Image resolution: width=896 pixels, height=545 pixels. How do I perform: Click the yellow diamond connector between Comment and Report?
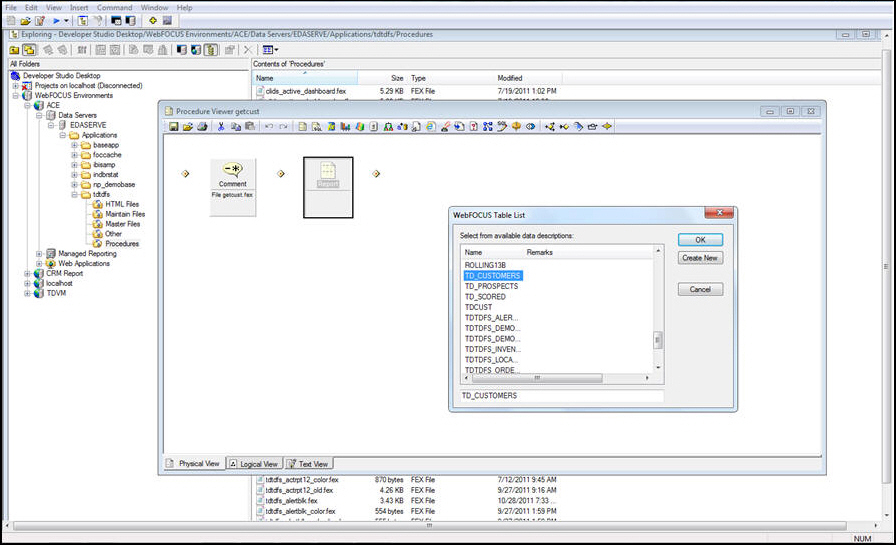click(x=281, y=174)
